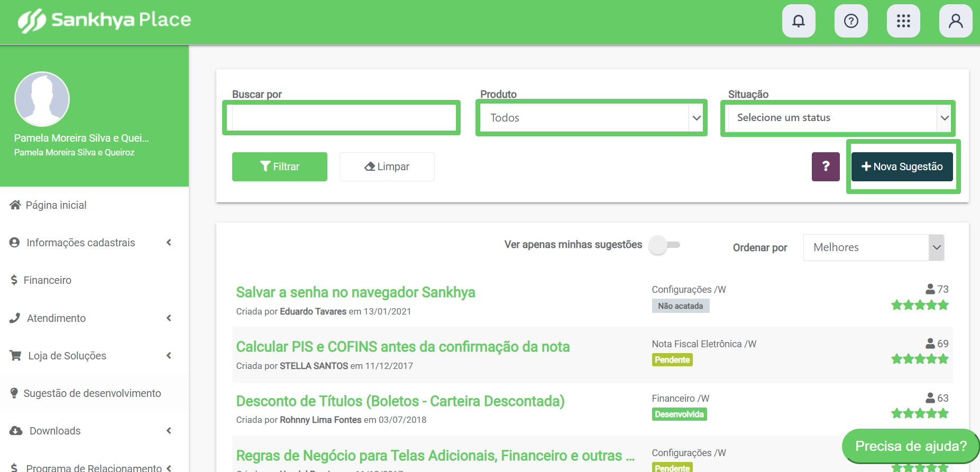Click the lightbulb icon beside Sugestão de desenvolvimento
Viewport: 980px width, 472px height.
(x=14, y=393)
